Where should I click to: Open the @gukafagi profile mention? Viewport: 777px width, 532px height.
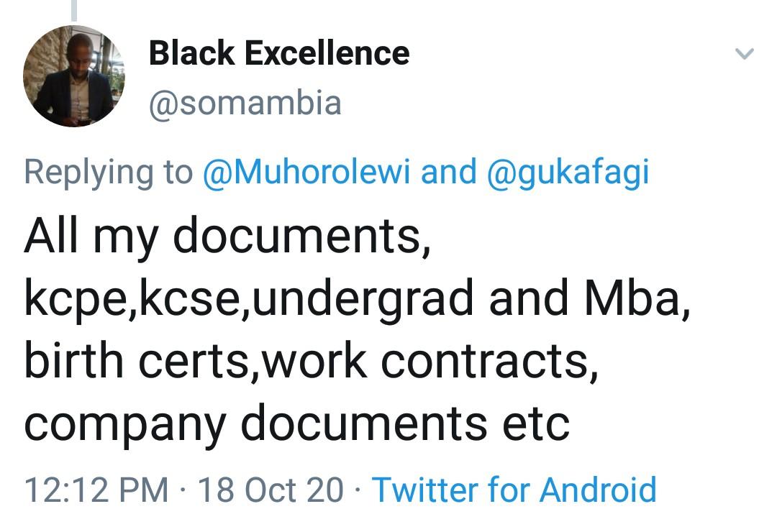(568, 173)
